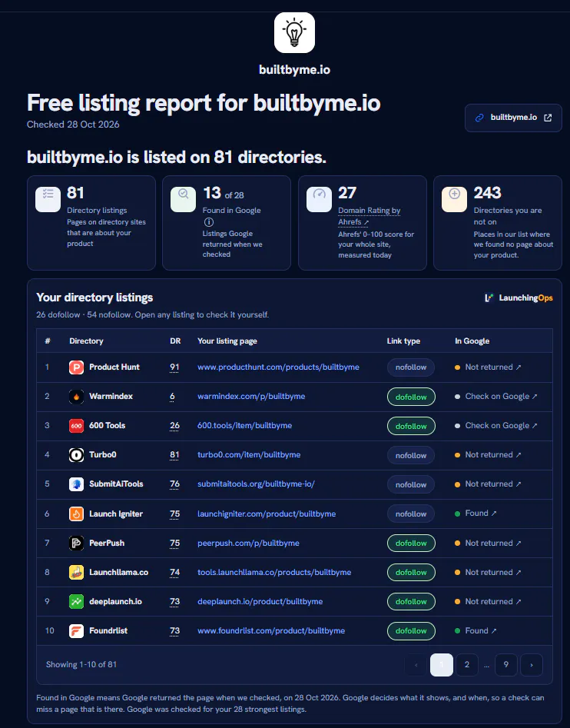Click the SubmitAiTools directory icon
The image size is (570, 728).
pyautogui.click(x=76, y=484)
